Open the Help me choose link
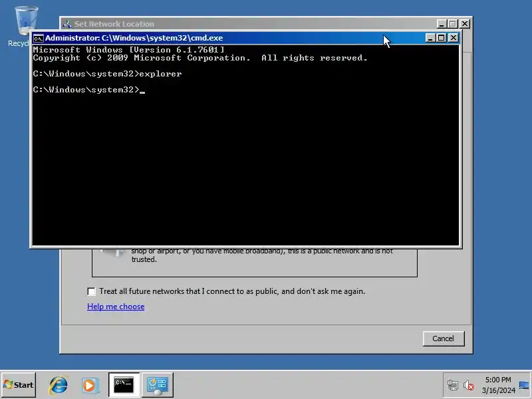The width and height of the screenshot is (532, 399). (x=116, y=307)
